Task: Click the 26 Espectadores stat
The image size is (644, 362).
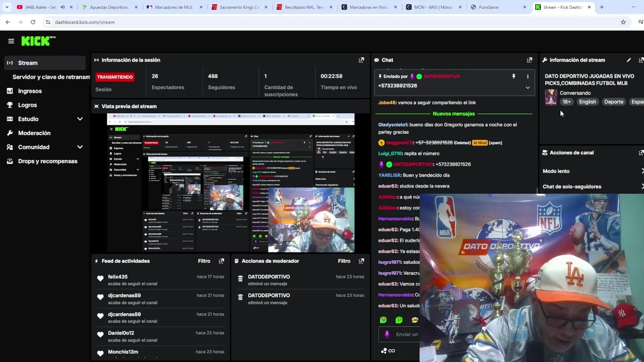Action: (168, 82)
